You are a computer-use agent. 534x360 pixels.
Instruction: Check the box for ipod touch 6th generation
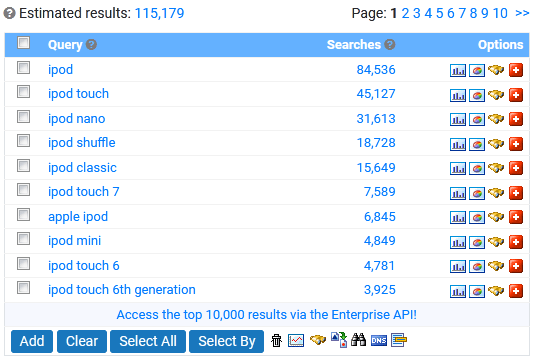tap(23, 288)
